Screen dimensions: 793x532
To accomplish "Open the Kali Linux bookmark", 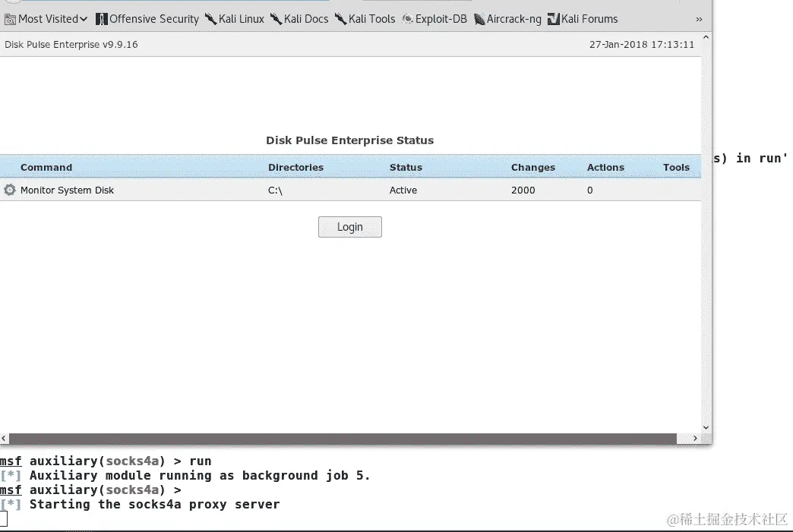I will tap(235, 19).
